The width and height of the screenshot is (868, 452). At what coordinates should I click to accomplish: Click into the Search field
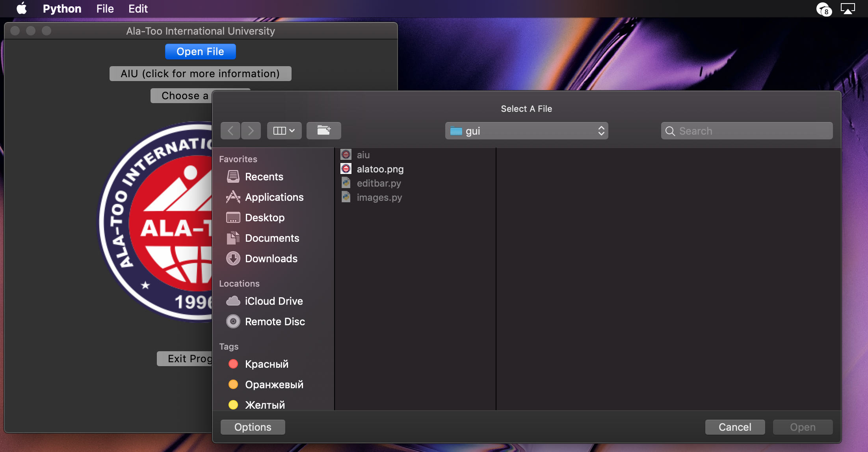pyautogui.click(x=753, y=131)
